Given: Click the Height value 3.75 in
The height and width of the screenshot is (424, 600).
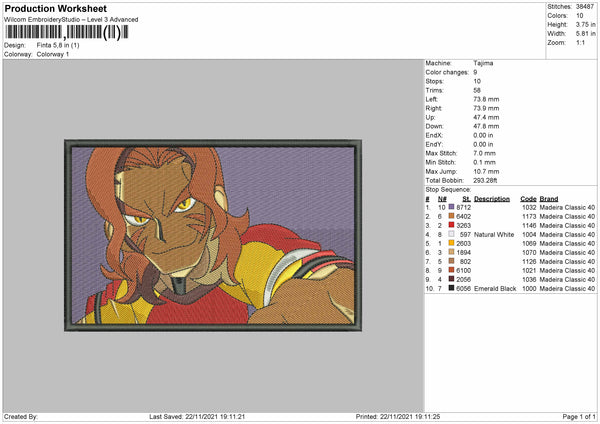Looking at the screenshot, I should pyautogui.click(x=585, y=24).
